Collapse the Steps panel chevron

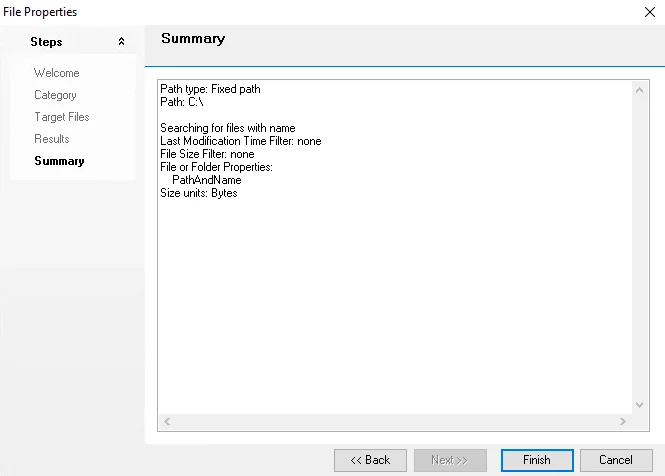tap(121, 42)
